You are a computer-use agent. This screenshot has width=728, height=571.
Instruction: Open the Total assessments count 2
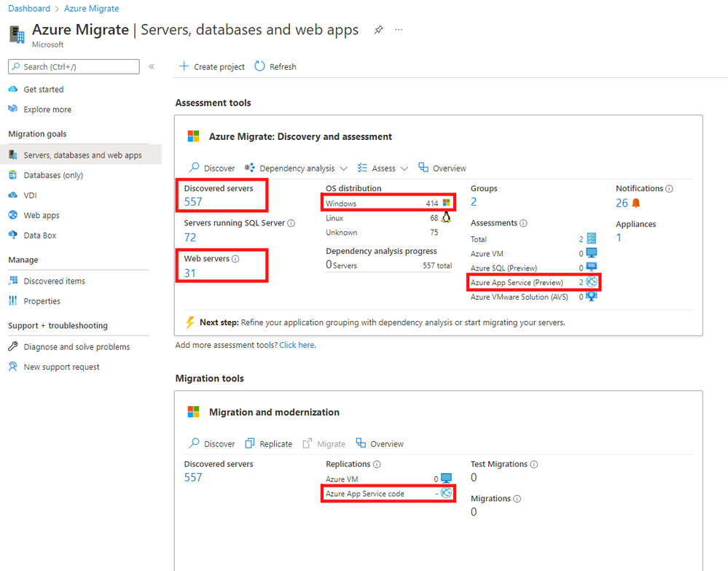pyautogui.click(x=581, y=239)
